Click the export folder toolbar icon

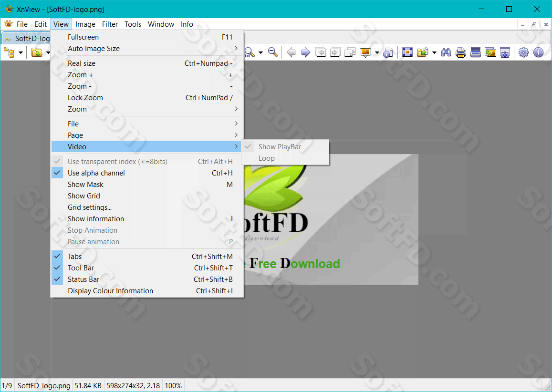click(422, 53)
